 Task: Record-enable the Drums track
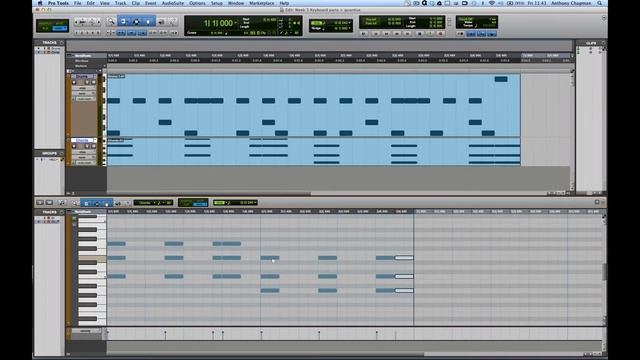click(74, 82)
